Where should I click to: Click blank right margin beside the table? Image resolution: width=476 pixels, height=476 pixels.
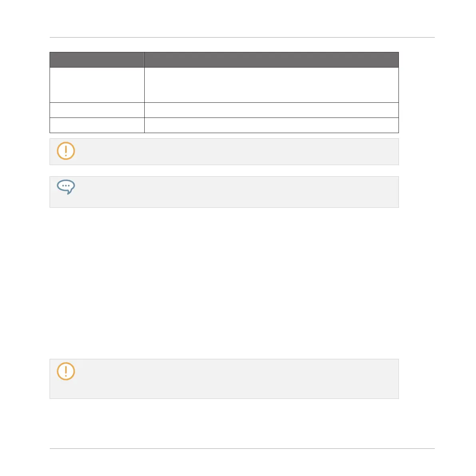tap(416, 93)
